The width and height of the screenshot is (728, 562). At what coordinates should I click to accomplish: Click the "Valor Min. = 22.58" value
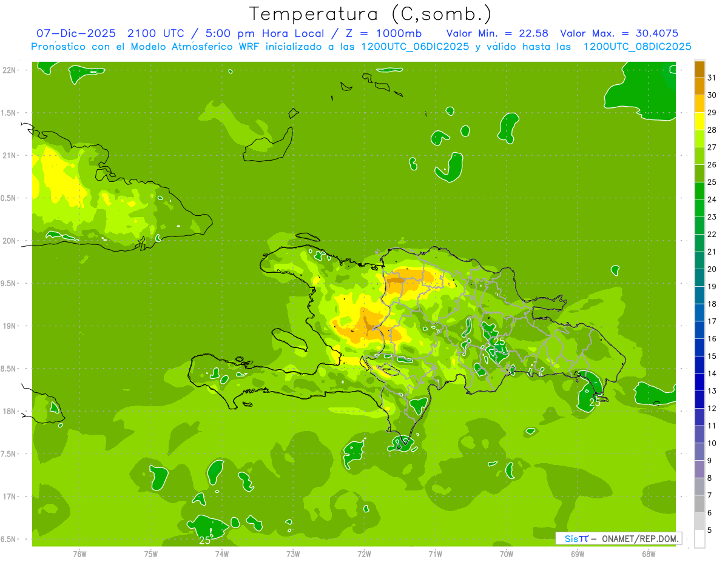click(499, 33)
